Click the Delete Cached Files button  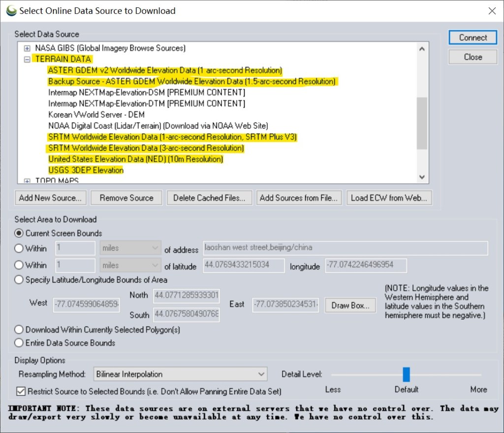point(209,198)
